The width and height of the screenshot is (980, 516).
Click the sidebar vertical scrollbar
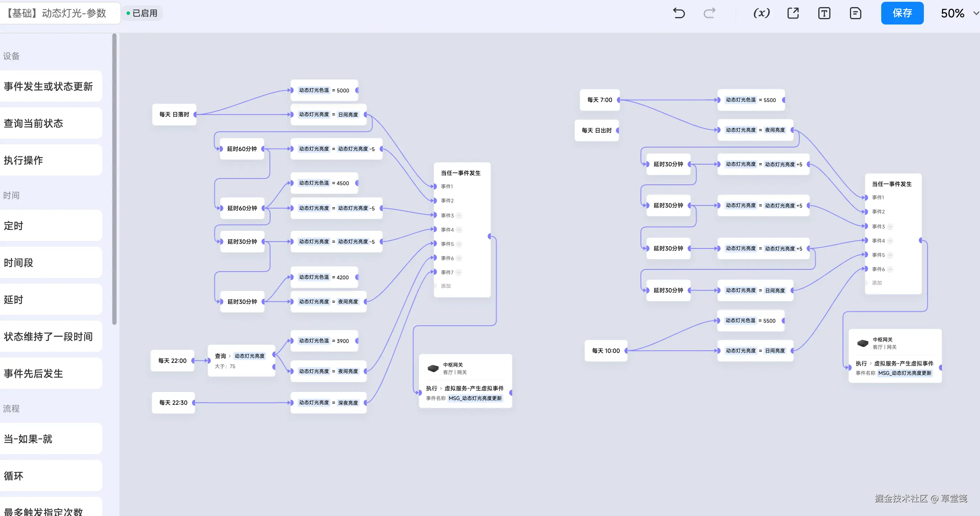(x=114, y=179)
